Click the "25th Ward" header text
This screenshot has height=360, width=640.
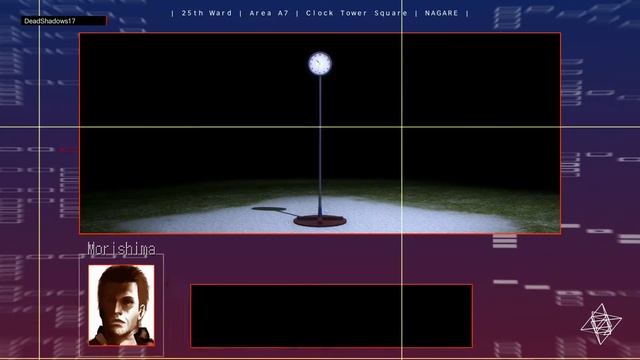[207, 13]
